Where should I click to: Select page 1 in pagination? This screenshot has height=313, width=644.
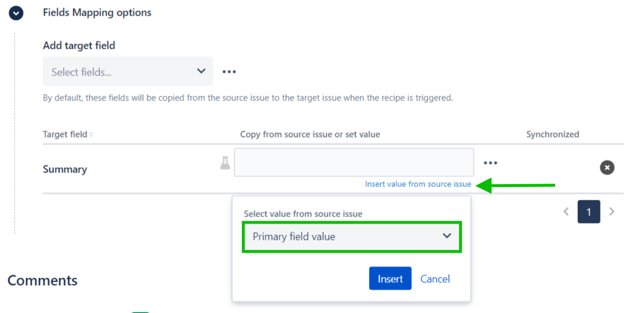pos(588,212)
